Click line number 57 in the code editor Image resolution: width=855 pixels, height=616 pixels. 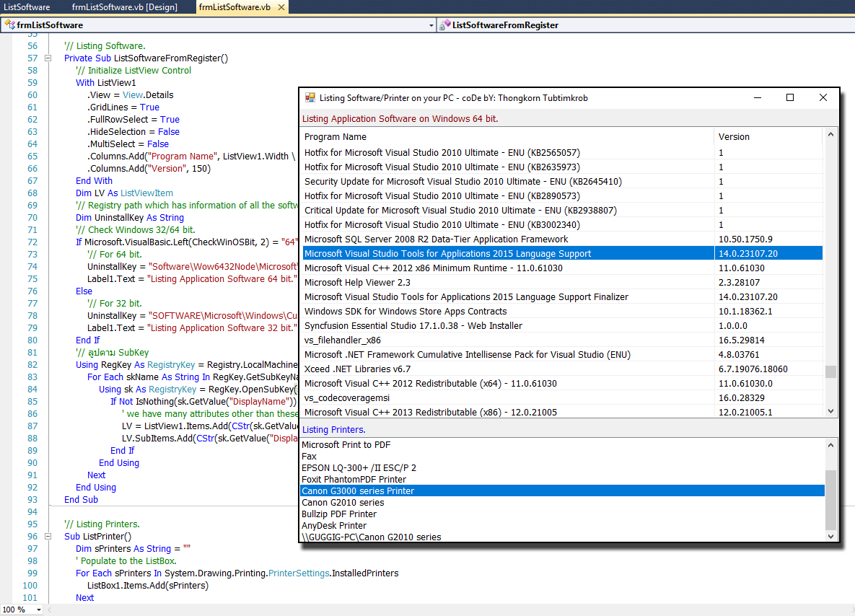[32, 58]
